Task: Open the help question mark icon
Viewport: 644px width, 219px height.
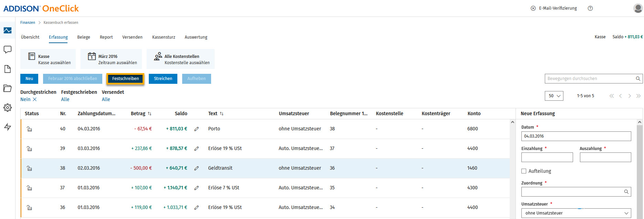Action: 590,8
